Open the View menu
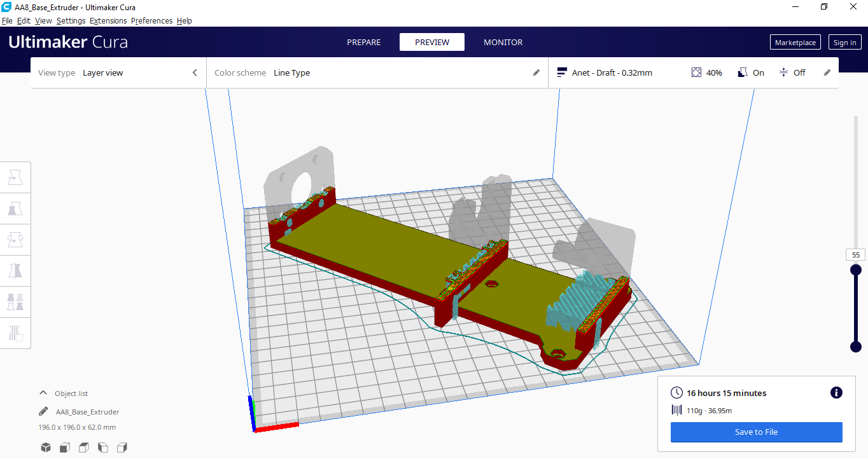868x459 pixels. (x=43, y=20)
